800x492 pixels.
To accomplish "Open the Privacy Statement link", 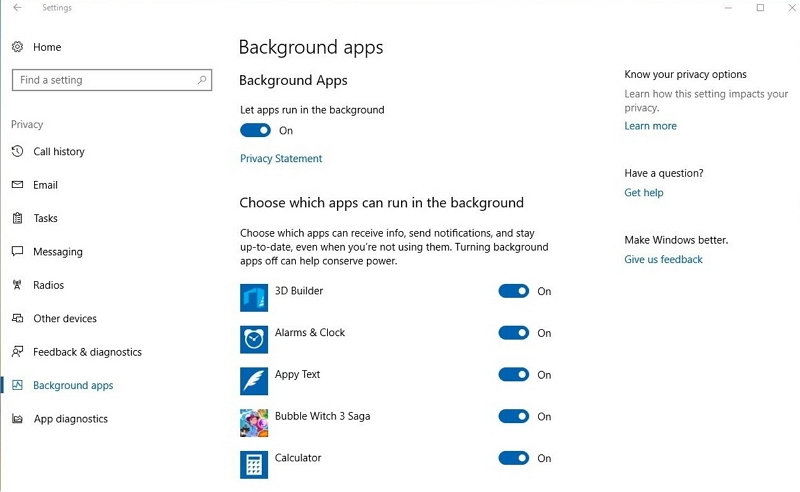I will [281, 159].
